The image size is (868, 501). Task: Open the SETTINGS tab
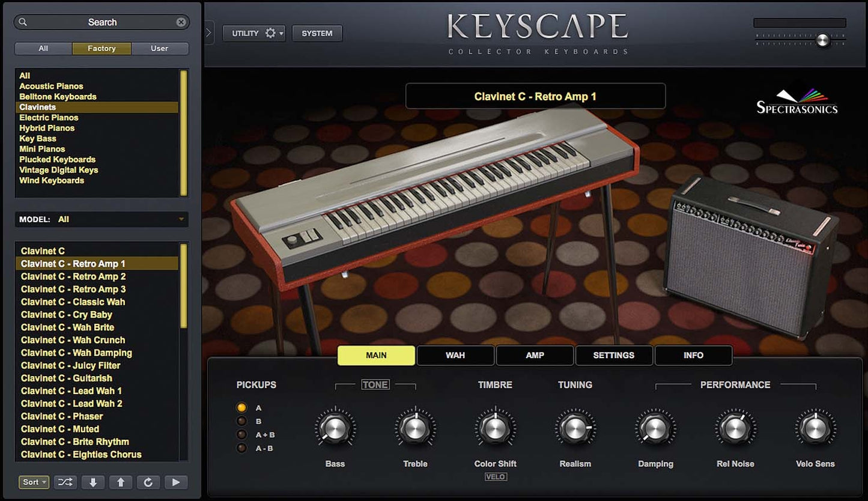(613, 355)
